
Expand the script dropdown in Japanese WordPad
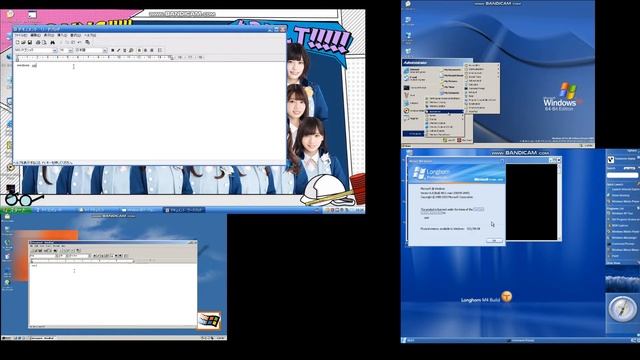click(105, 50)
